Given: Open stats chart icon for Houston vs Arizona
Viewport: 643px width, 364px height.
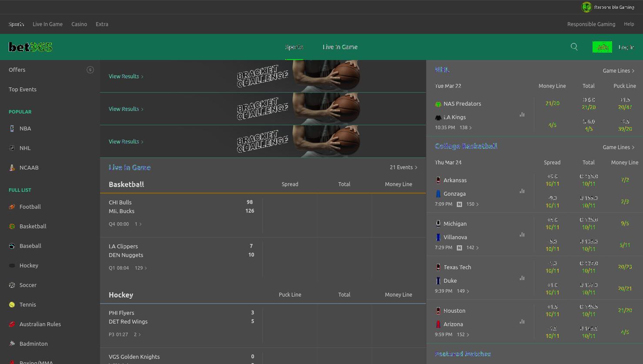Looking at the screenshot, I should click(x=522, y=321).
